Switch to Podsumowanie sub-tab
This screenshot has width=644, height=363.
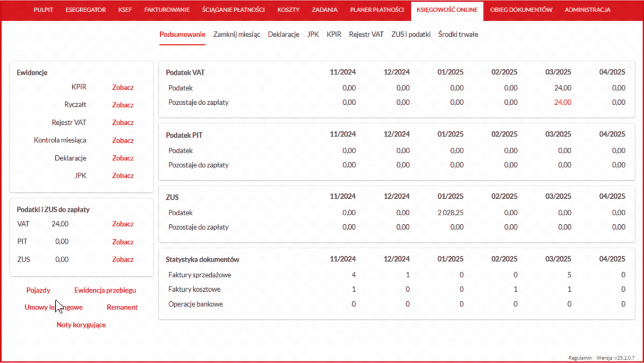(x=182, y=35)
